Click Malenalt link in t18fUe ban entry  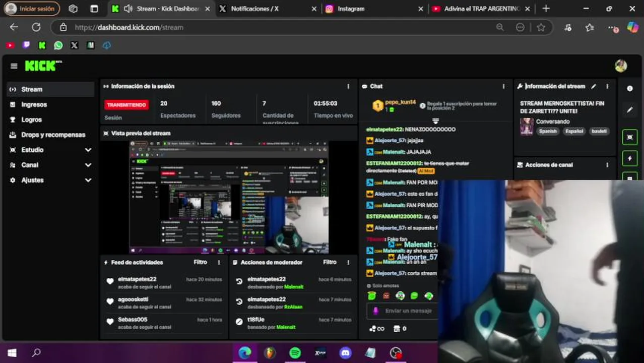286,327
